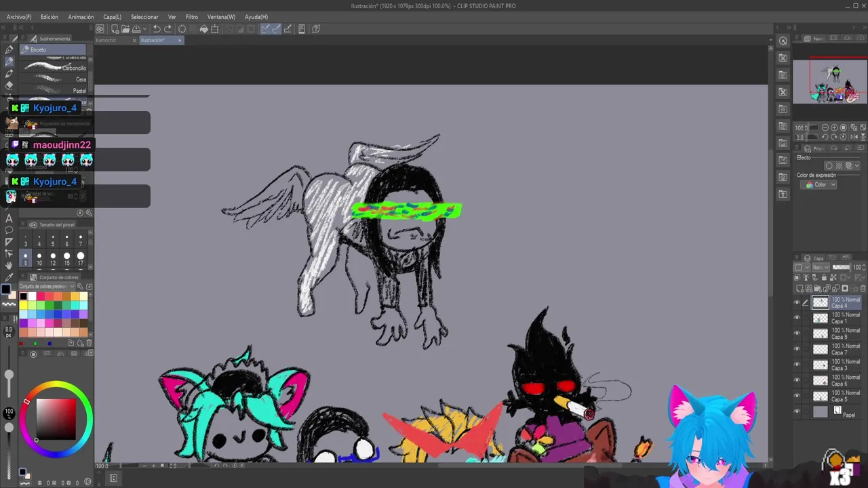Hide layer Capa 7
Viewport: 868px width, 488px height.
[797, 349]
